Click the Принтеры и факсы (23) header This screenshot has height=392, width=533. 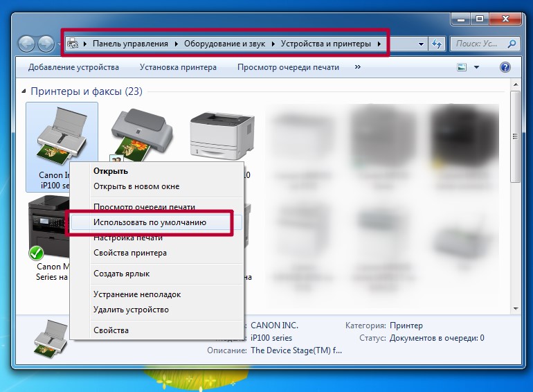click(87, 91)
